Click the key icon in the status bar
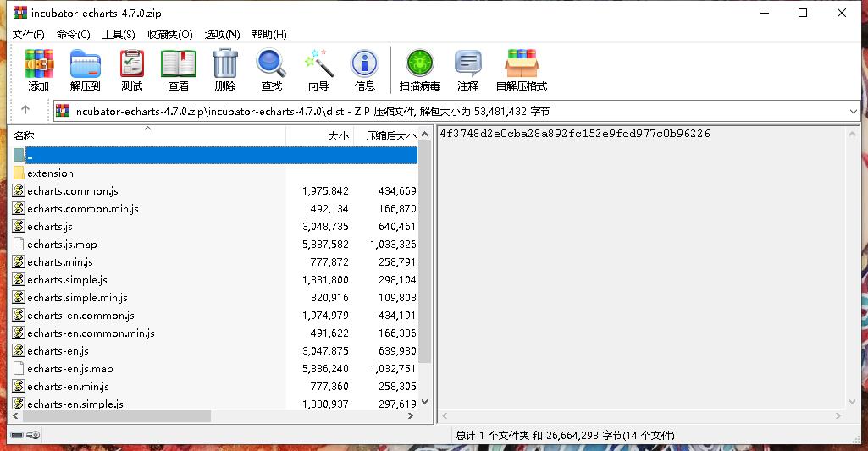 point(34,435)
